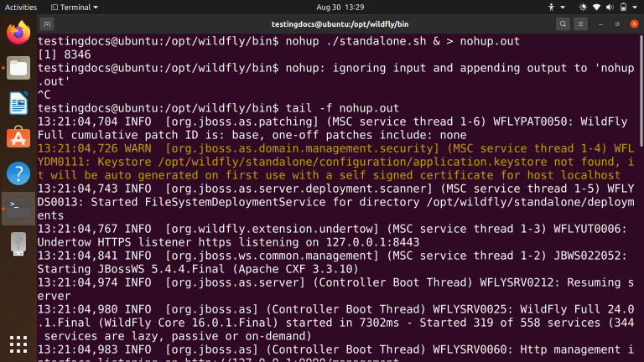Click the network status icon

pyautogui.click(x=597, y=7)
